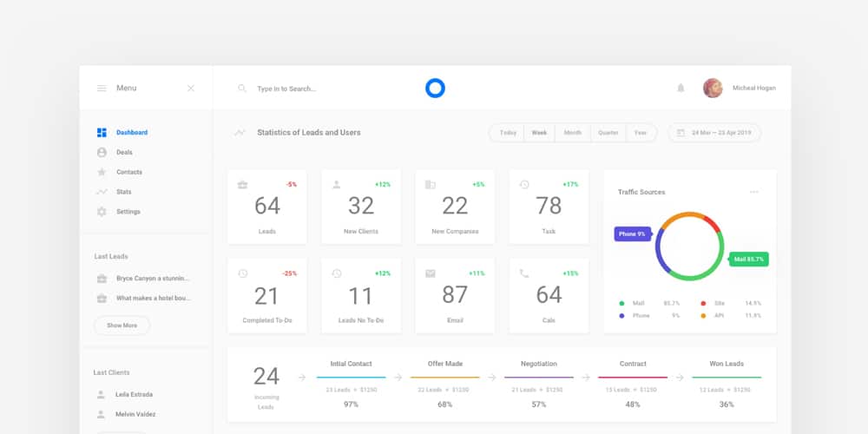Click briefcase icon beside Bryce Canyon lead
868x434 pixels.
pos(102,279)
